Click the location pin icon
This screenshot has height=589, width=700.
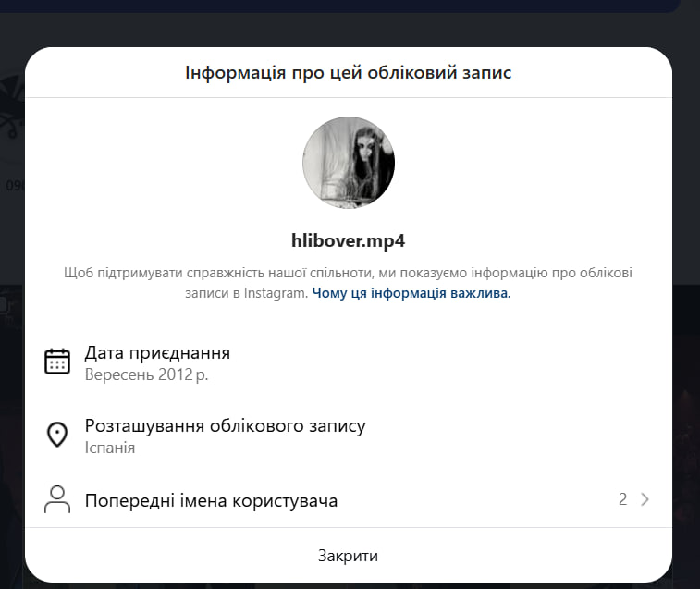pos(57,435)
